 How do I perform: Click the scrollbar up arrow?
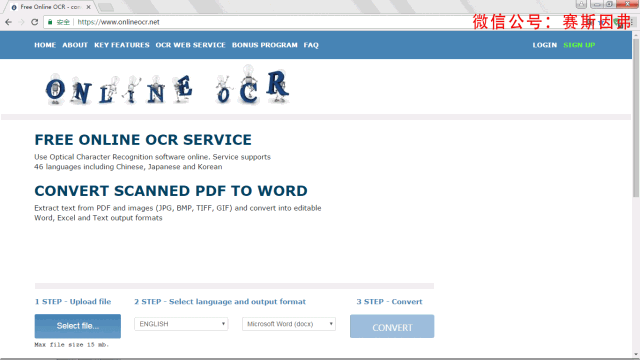636,35
